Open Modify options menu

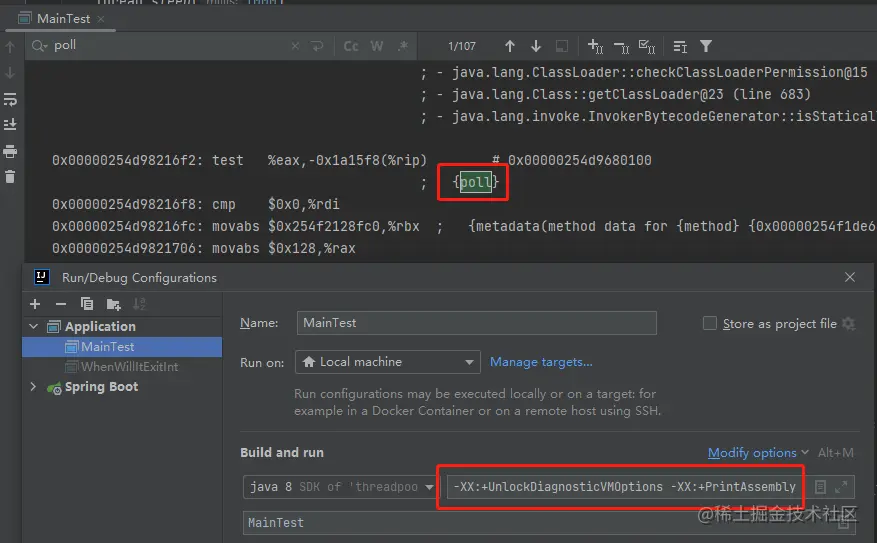tap(758, 452)
